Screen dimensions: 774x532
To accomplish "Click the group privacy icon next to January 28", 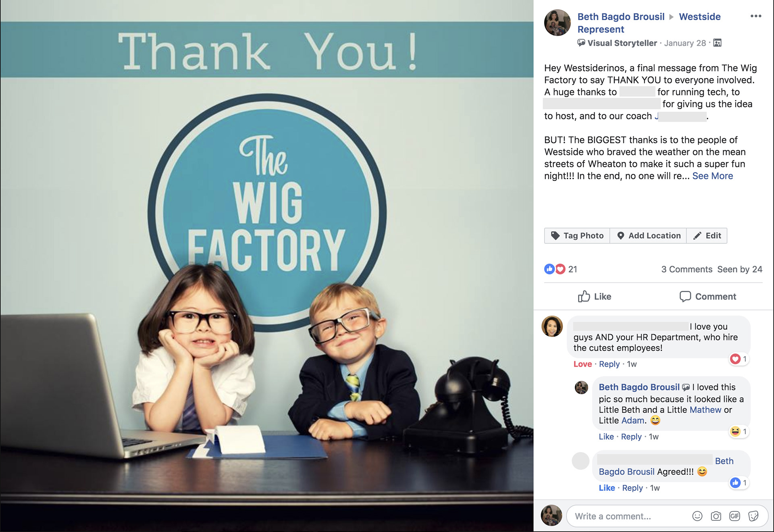I will 717,43.
